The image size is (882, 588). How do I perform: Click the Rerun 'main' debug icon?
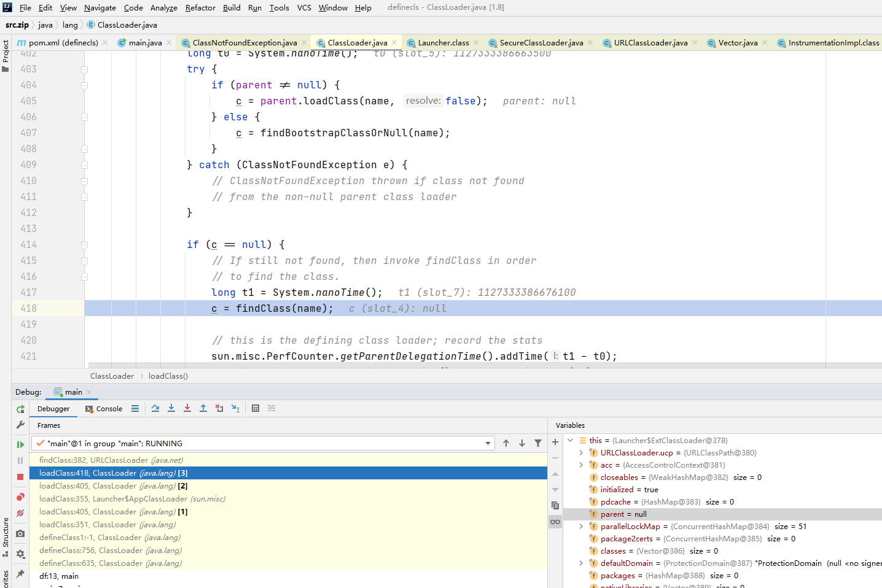tap(20, 409)
